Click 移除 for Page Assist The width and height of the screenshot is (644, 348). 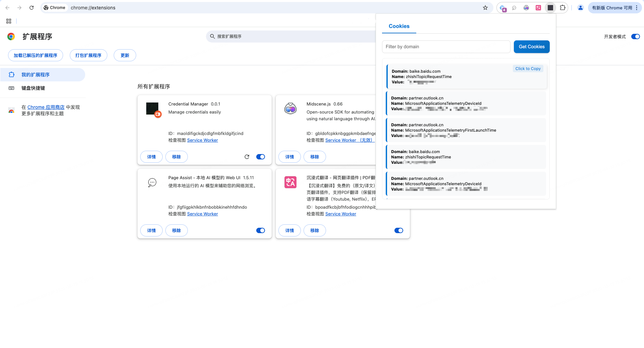click(x=176, y=230)
